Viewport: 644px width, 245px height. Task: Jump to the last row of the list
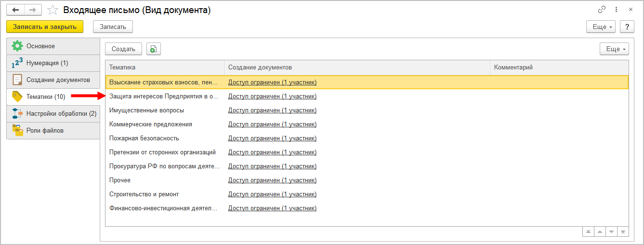tap(623, 232)
